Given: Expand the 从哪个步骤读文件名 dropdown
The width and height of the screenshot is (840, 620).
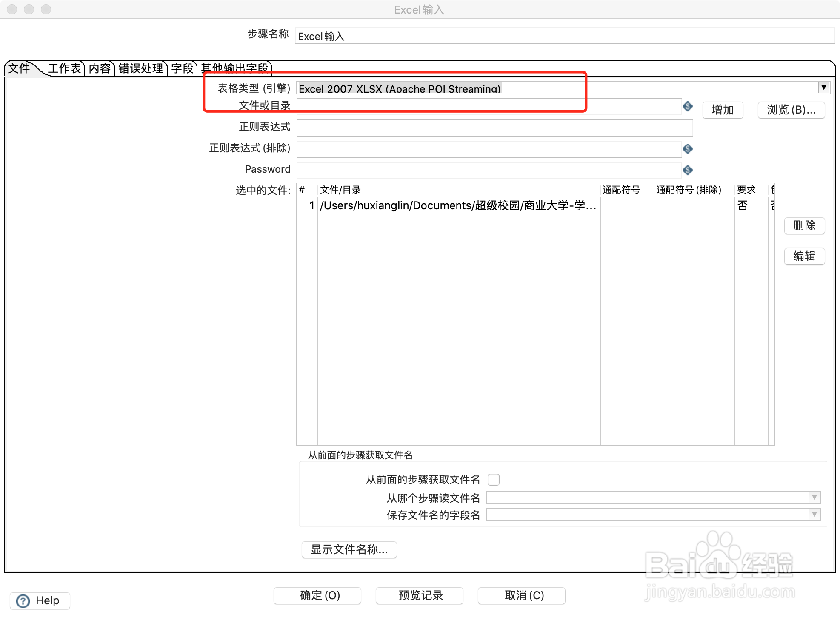Looking at the screenshot, I should (814, 497).
